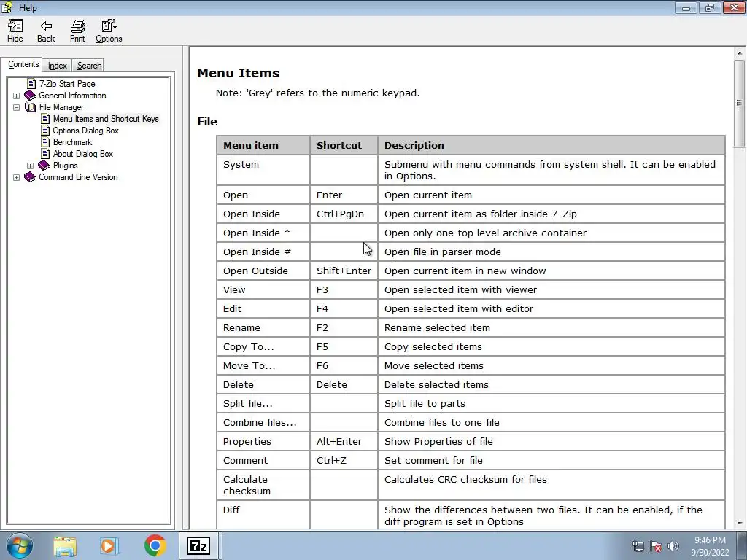Open the 7-Zip Start Page topic
Screen dimensions: 747x560
click(67, 84)
